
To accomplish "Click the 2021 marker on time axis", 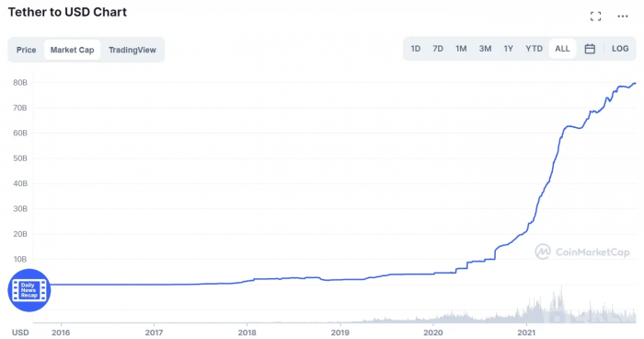I will click(x=525, y=333).
